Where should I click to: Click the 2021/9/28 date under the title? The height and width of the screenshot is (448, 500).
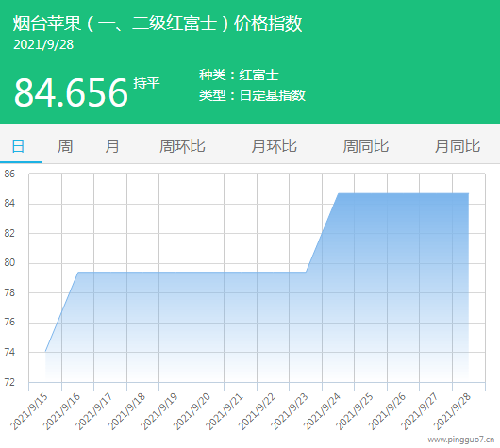(x=43, y=44)
